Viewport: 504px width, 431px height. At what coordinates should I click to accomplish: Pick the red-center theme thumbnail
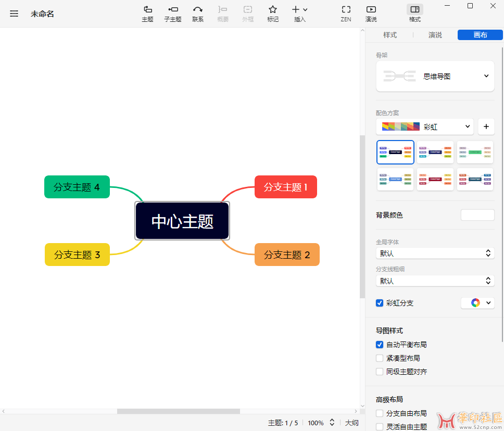435,180
